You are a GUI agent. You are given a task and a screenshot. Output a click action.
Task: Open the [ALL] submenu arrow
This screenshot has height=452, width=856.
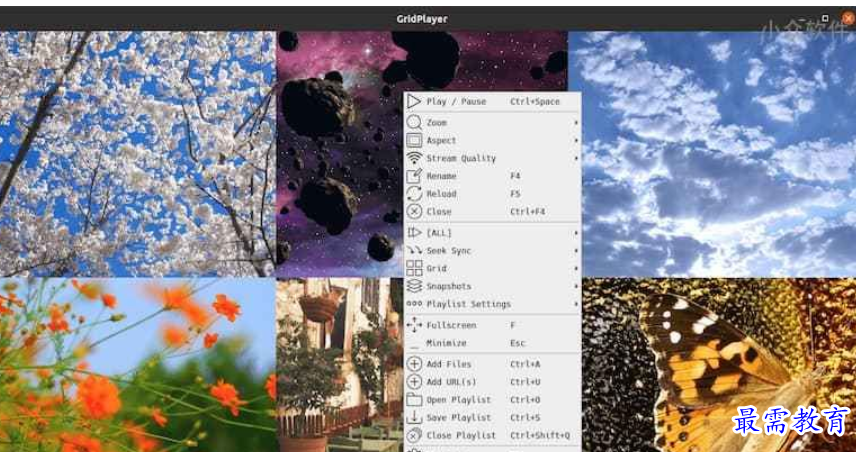[576, 233]
